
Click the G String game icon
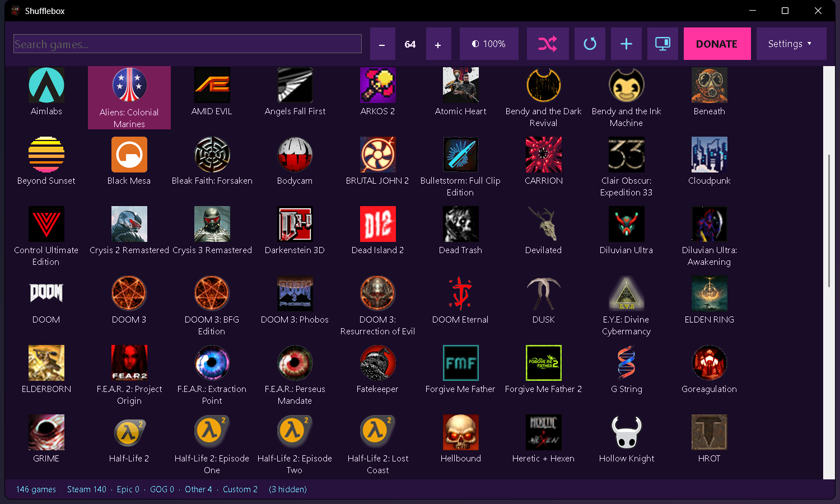(627, 363)
